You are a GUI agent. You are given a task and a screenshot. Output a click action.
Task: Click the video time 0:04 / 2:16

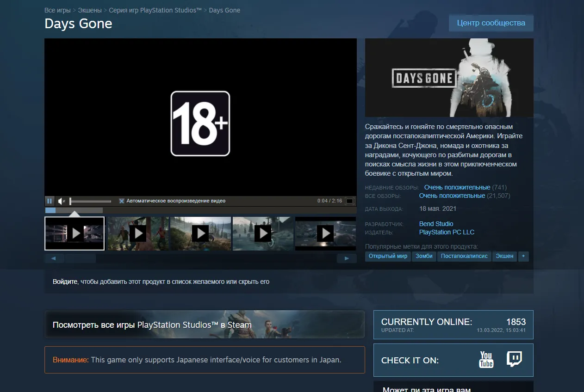[x=330, y=201]
